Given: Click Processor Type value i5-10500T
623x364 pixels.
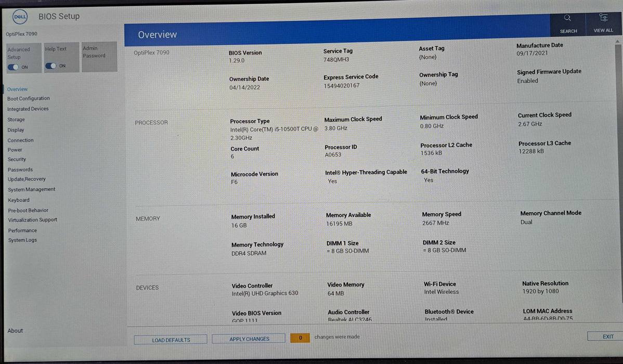Looking at the screenshot, I should 274,134.
